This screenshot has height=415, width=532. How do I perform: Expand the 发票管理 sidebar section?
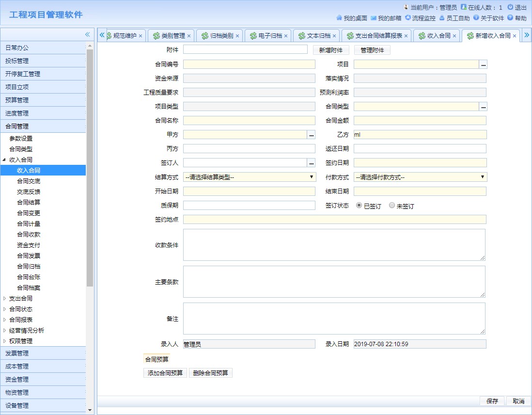pyautogui.click(x=43, y=353)
